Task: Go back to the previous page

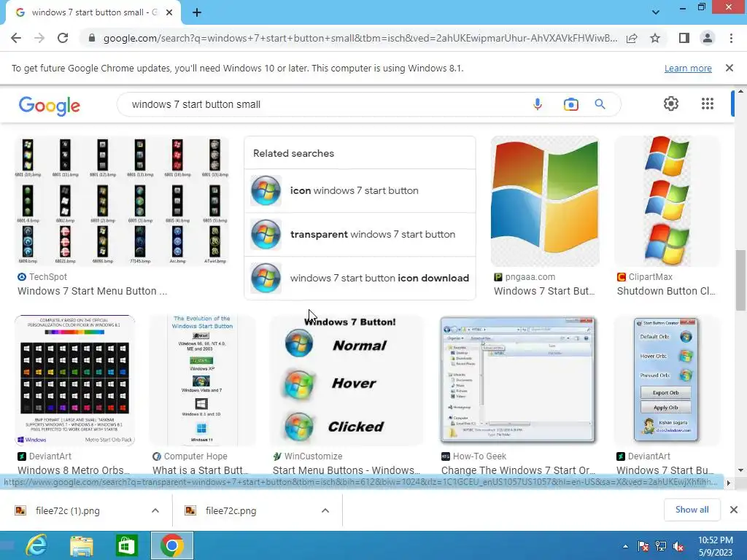Action: 16,38
